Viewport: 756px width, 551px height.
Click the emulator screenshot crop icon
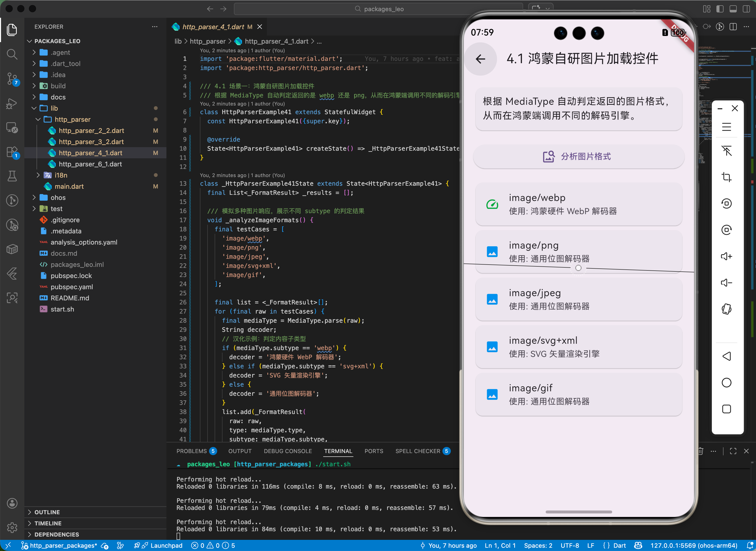[x=726, y=177]
